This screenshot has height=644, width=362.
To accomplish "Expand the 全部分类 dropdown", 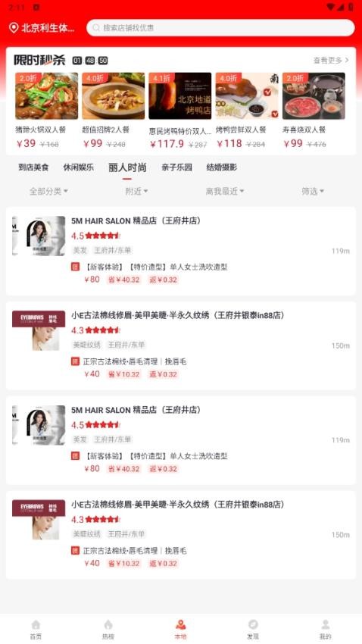I will click(x=48, y=191).
